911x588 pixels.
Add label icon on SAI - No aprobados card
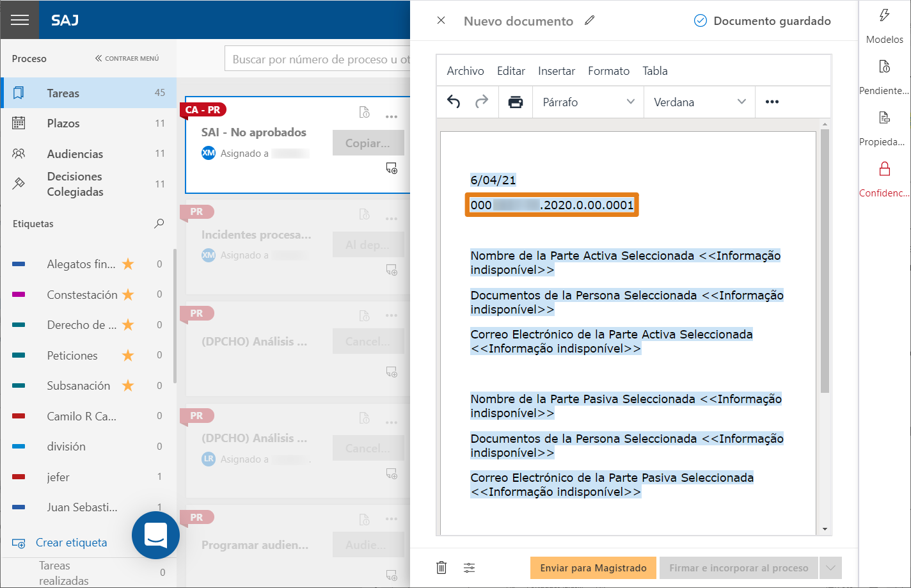click(392, 168)
